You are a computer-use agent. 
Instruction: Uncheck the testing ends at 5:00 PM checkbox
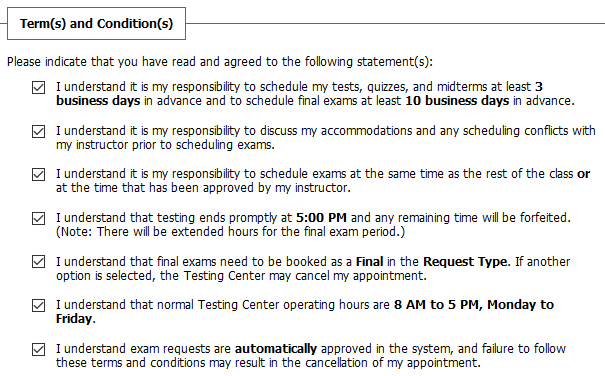point(39,218)
